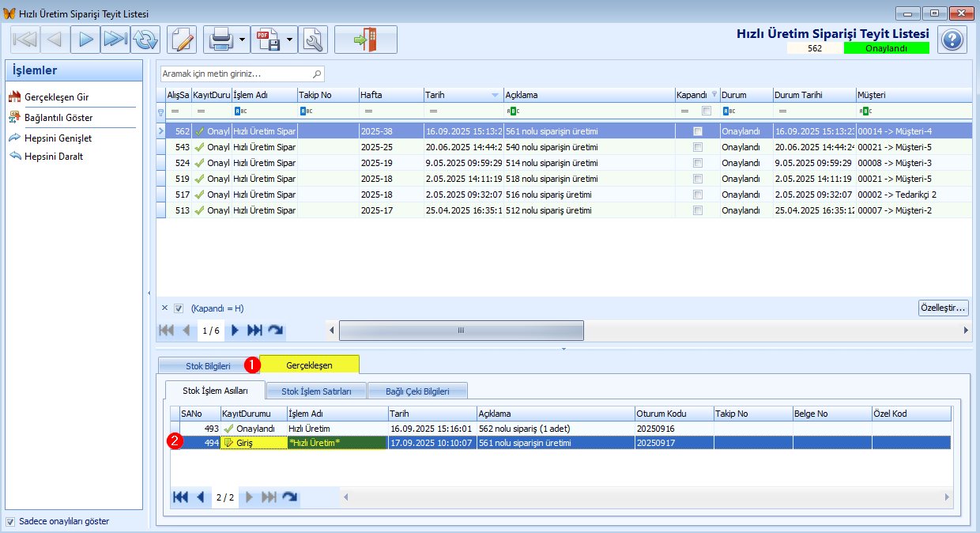Disable the (Kapandı = H) filter checkbox
The image size is (980, 533).
point(179,308)
